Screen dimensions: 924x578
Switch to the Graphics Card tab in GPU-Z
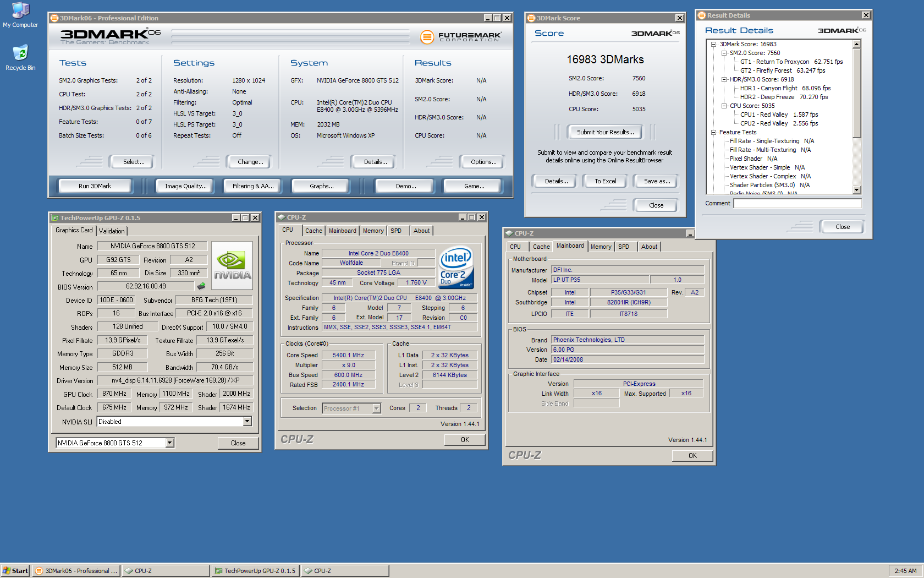point(74,230)
